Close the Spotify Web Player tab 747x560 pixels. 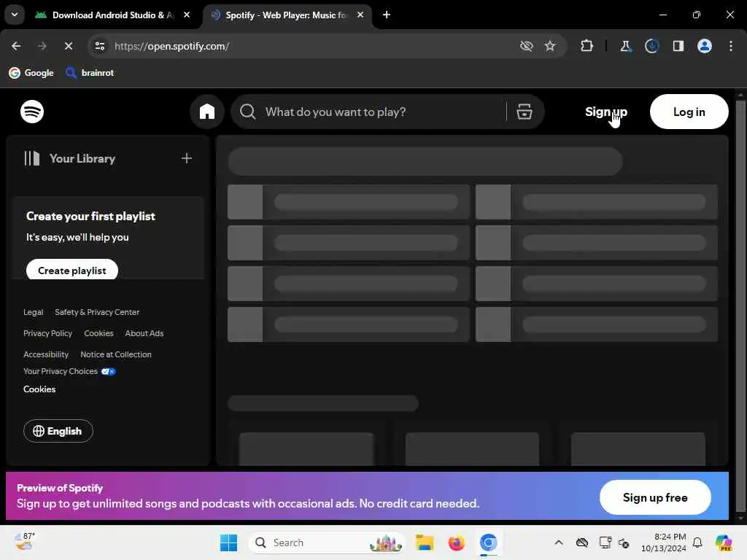360,15
